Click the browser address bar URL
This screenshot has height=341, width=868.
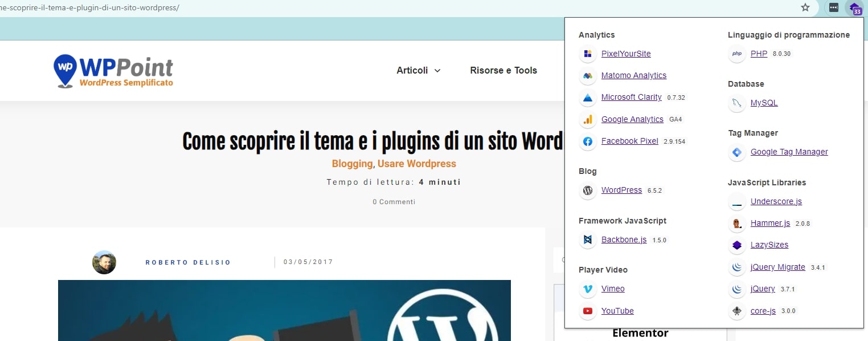pyautogui.click(x=89, y=8)
